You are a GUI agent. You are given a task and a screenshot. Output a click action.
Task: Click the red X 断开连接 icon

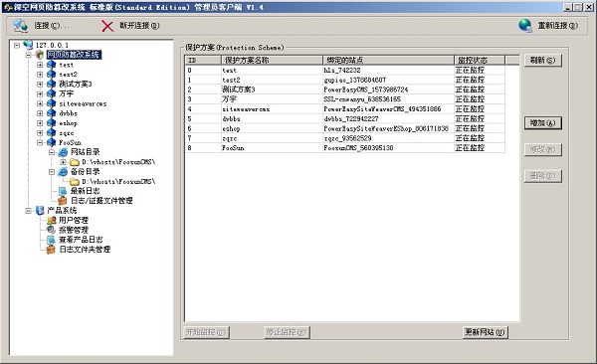(107, 26)
